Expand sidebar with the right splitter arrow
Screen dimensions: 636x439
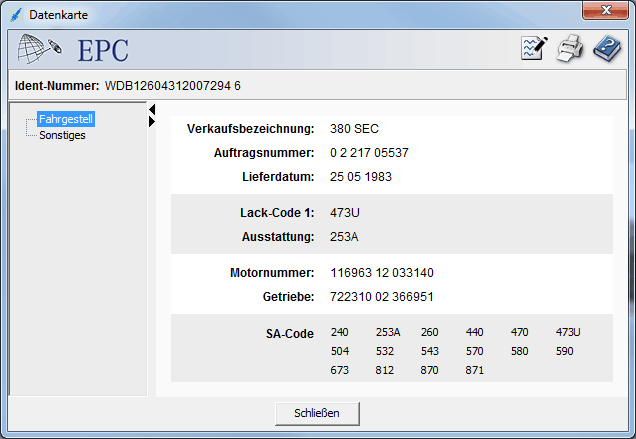click(152, 121)
